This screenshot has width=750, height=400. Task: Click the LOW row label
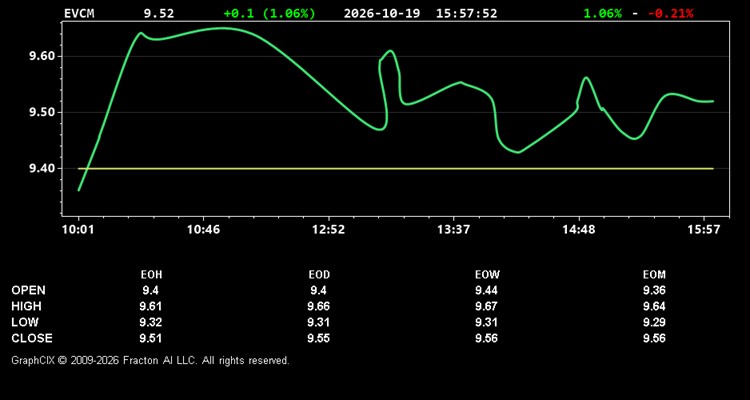pos(25,322)
